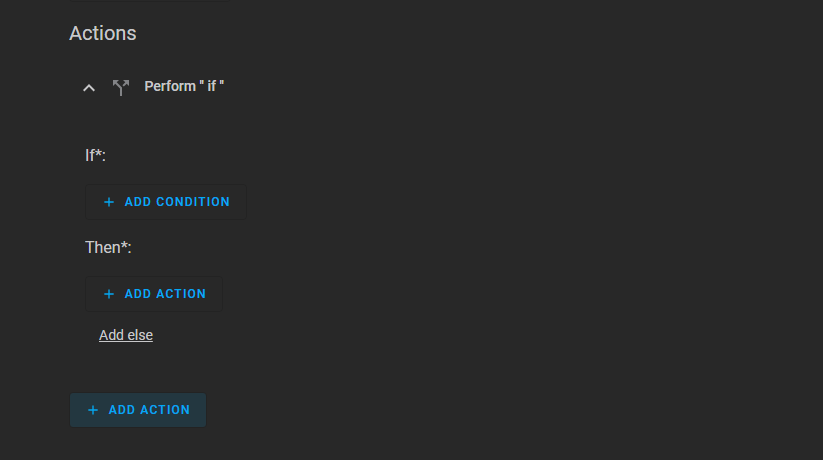Click the branch icon beside "Perform if"
Image resolution: width=823 pixels, height=460 pixels.
121,88
